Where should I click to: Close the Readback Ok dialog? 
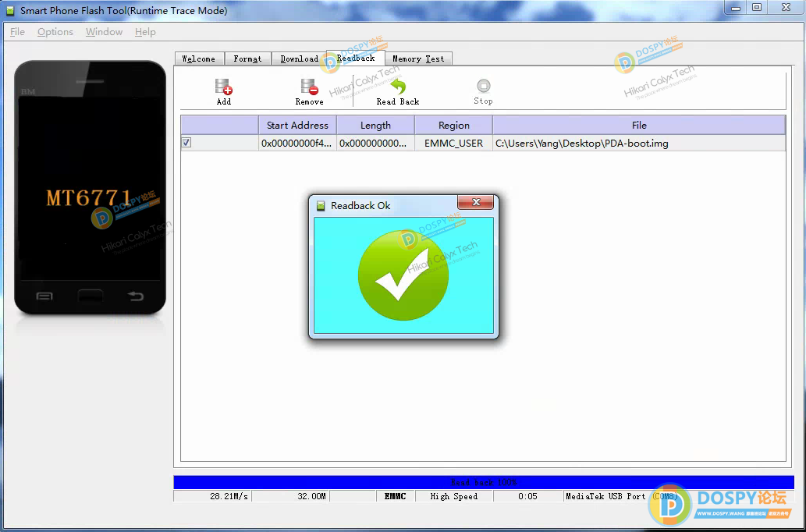pyautogui.click(x=475, y=204)
